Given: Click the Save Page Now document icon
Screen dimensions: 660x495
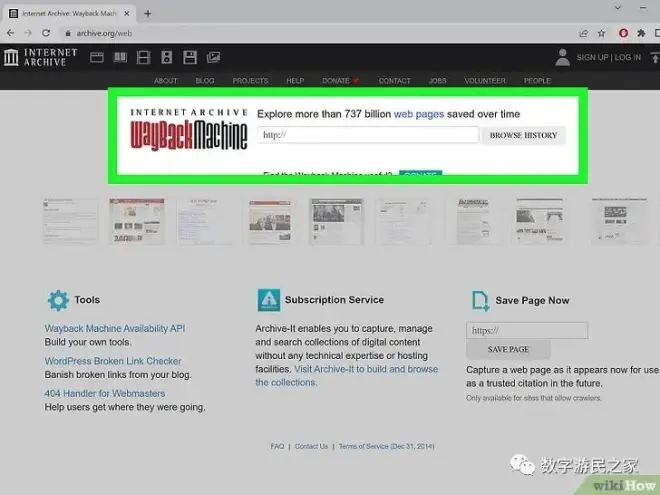Looking at the screenshot, I should coord(480,301).
